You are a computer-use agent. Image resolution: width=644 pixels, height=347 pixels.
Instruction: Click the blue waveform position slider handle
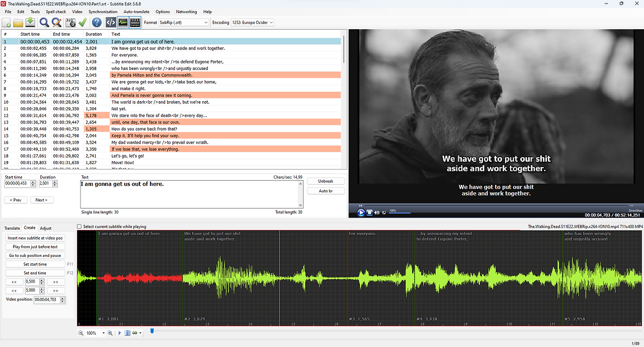pos(152,331)
